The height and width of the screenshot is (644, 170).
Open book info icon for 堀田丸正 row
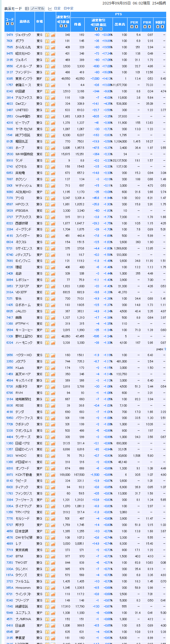pyautogui.click(x=47, y=142)
